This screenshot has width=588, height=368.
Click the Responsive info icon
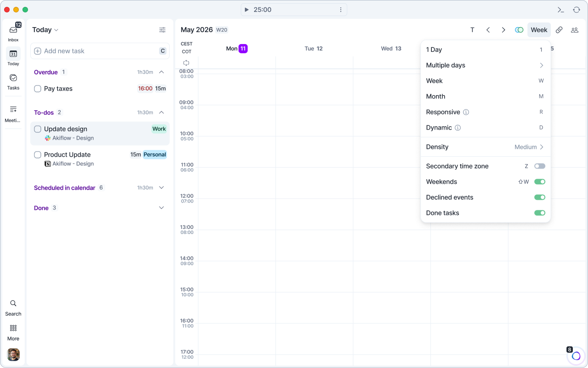pyautogui.click(x=466, y=112)
